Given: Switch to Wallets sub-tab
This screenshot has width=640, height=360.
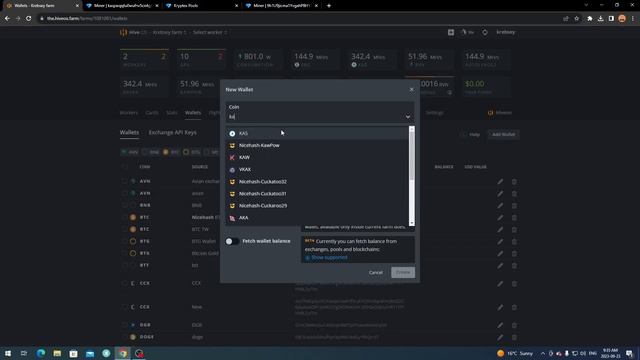Looking at the screenshot, I should [129, 133].
